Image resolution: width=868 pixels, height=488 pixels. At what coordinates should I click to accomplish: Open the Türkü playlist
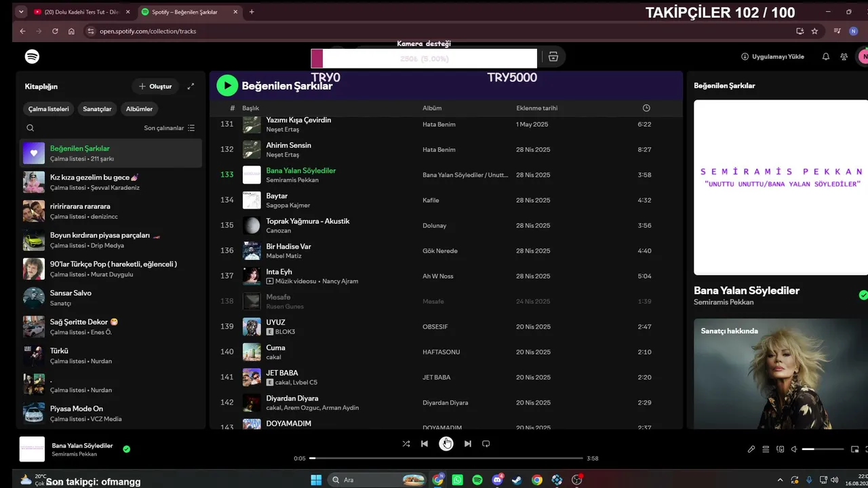(x=111, y=356)
